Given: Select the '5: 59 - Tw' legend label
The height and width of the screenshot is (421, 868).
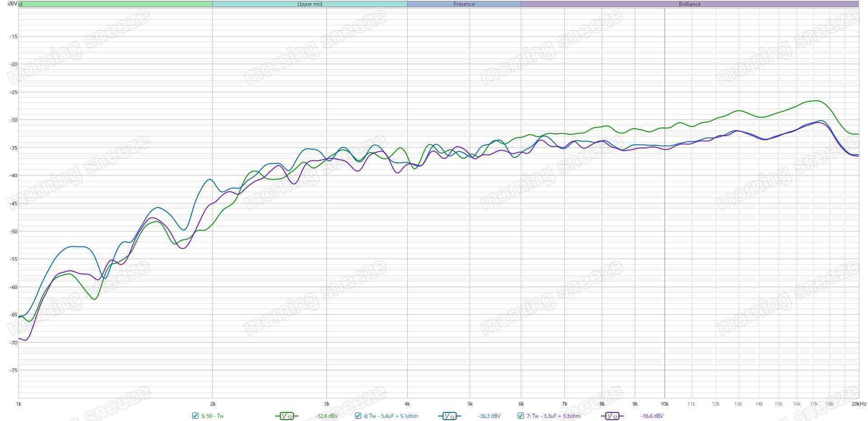Looking at the screenshot, I should tap(212, 416).
